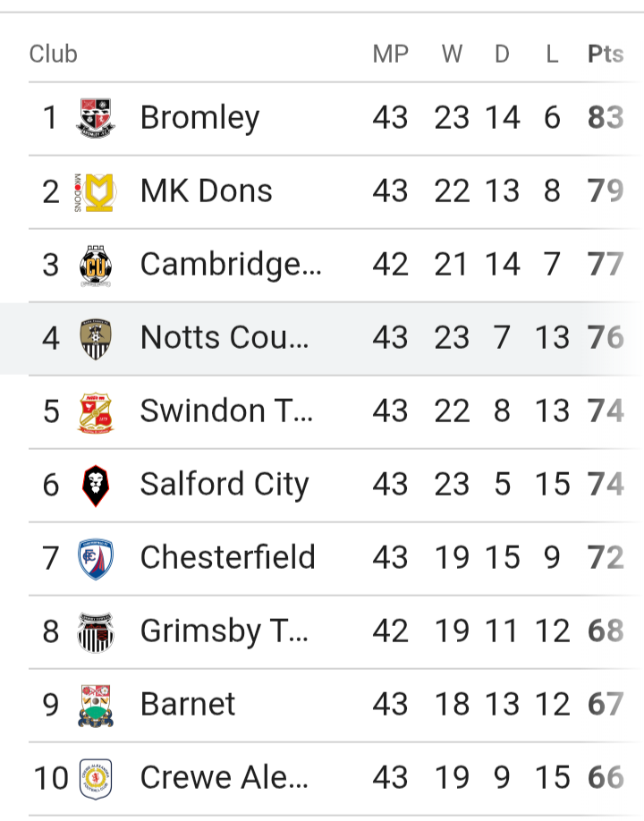Click the Chesterfield club crest

(96, 557)
